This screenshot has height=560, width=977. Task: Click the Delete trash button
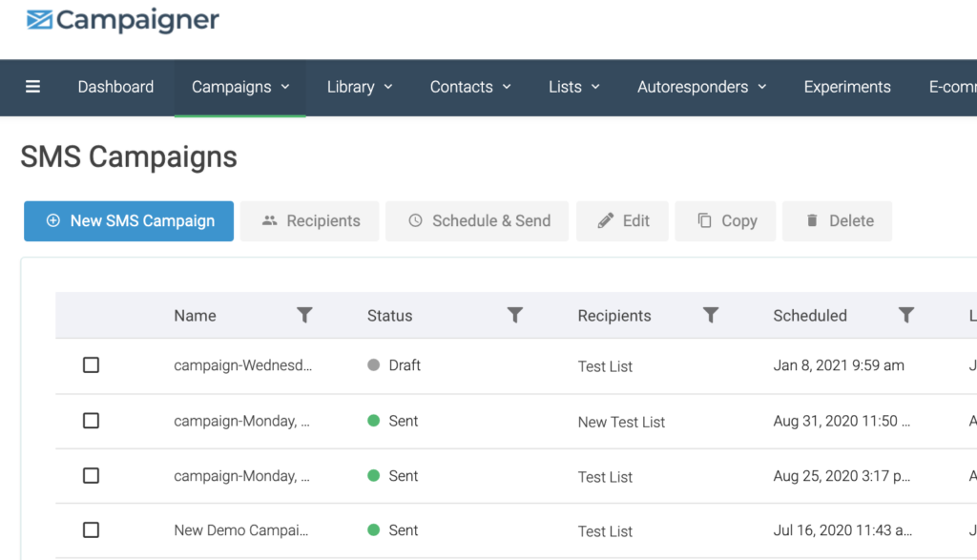pos(837,220)
